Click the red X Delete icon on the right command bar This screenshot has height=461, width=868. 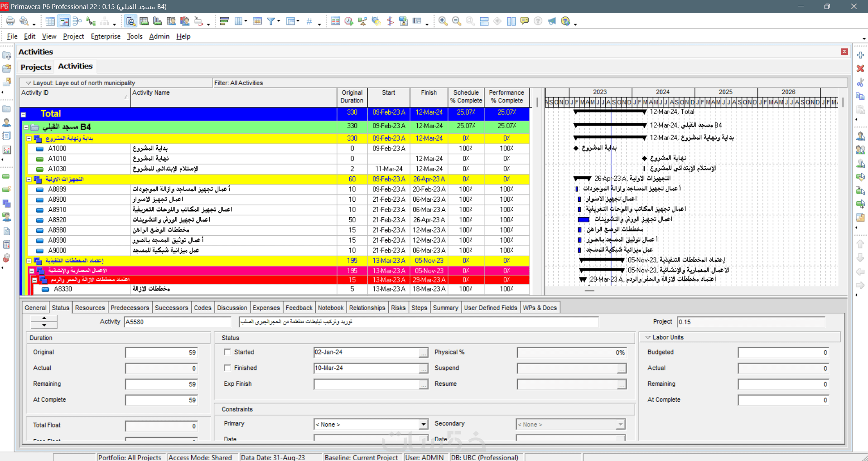[860, 68]
